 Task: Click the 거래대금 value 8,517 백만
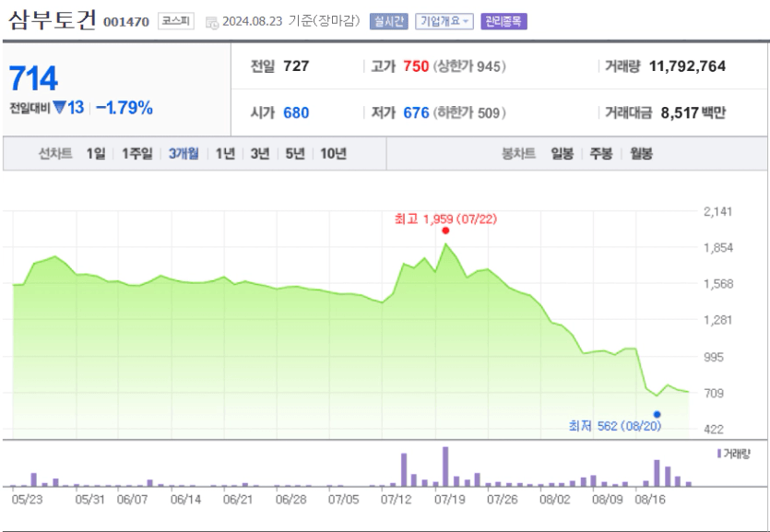click(693, 112)
